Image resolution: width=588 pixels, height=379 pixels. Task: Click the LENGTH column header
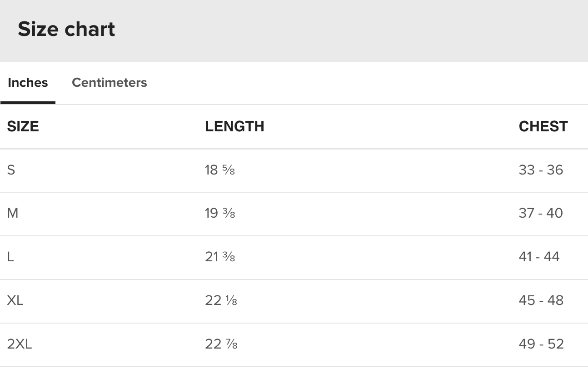coord(234,126)
